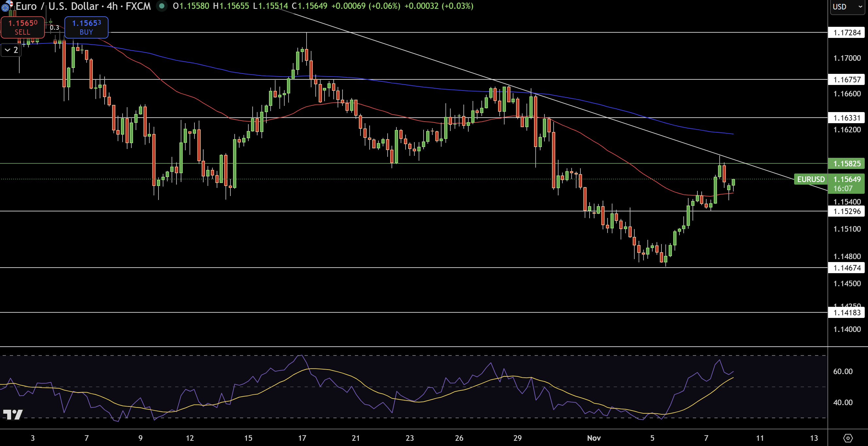This screenshot has width=868, height=446.
Task: Click the green market open status dot
Action: tap(162, 6)
